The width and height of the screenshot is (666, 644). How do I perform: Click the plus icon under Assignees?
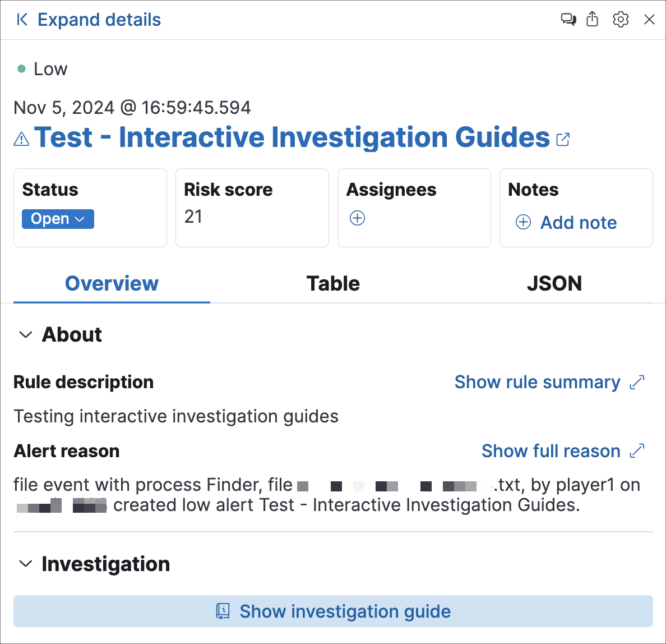357,218
